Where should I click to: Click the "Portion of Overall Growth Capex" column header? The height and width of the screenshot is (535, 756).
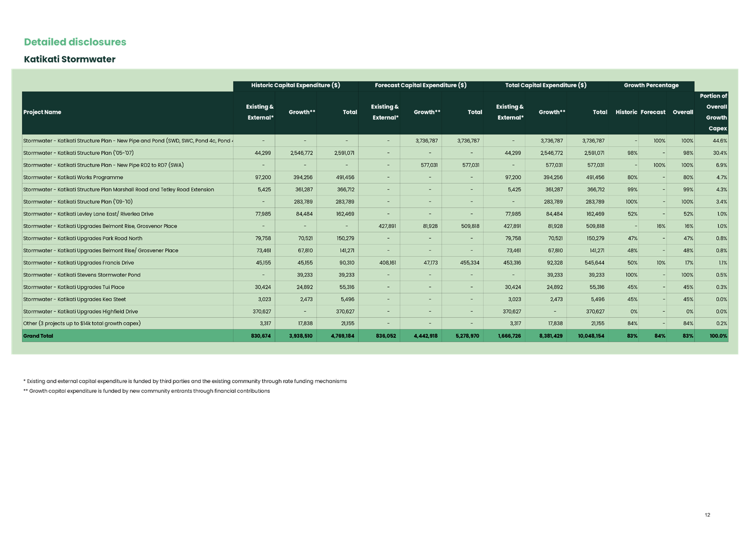pos(713,112)
